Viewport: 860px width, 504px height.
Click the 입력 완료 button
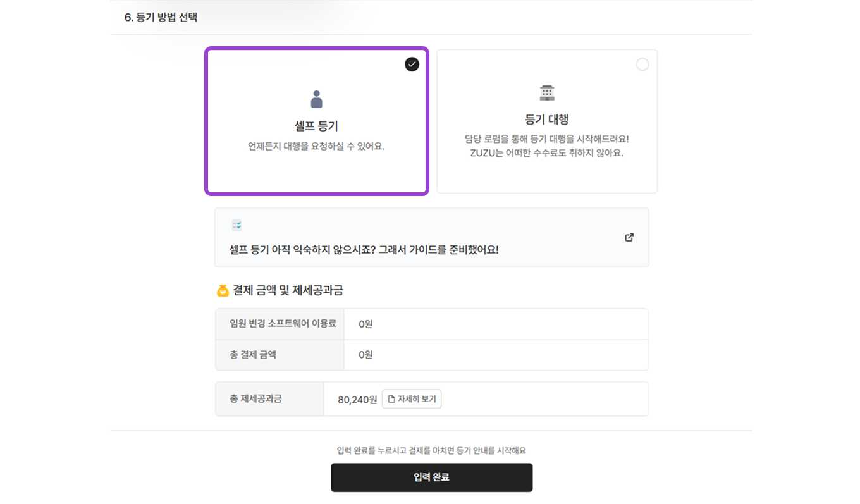[x=432, y=477]
